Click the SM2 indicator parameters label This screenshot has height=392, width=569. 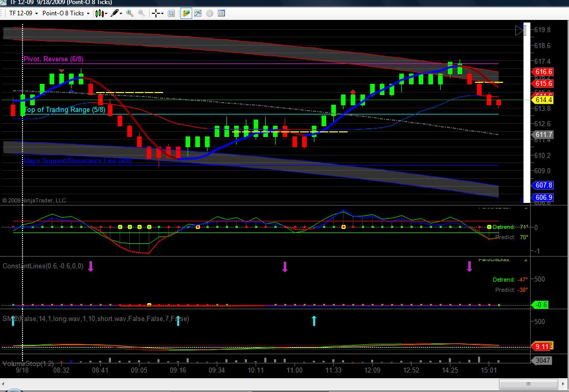[96, 318]
